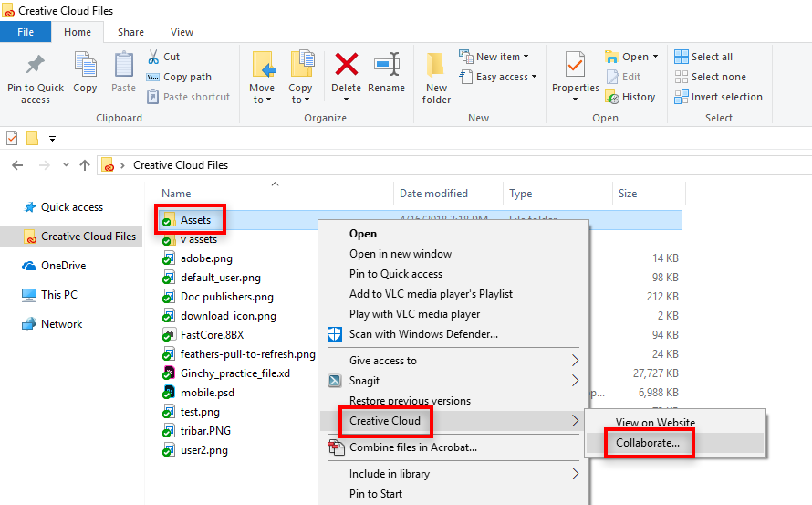Open the File tab

point(26,32)
